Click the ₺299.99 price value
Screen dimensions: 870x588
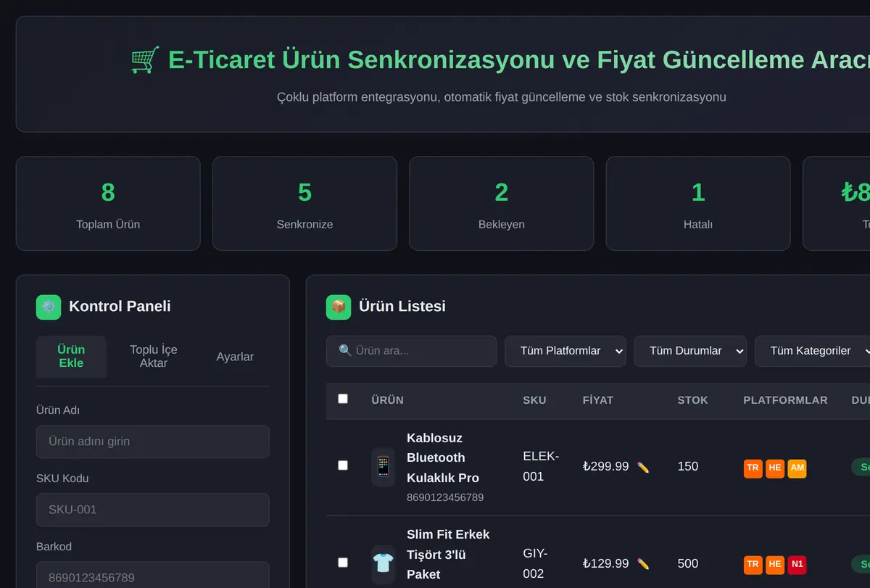point(605,467)
